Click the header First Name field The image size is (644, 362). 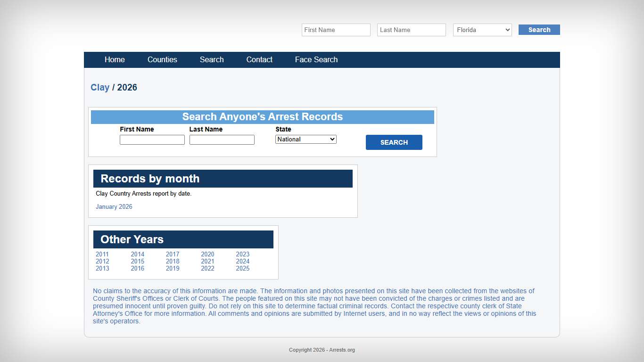click(336, 30)
